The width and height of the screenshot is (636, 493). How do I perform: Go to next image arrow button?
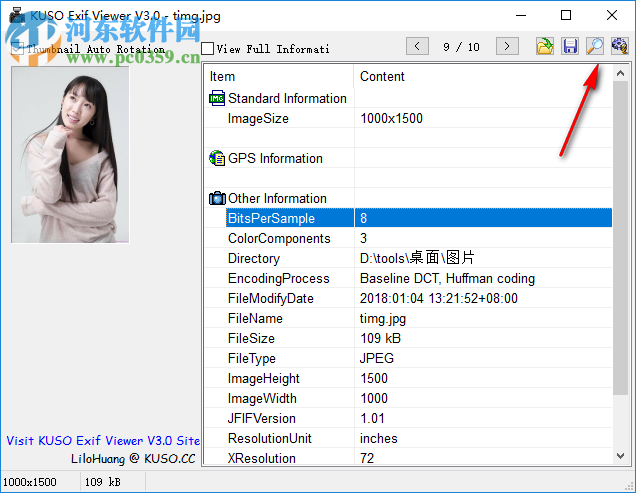pos(507,46)
